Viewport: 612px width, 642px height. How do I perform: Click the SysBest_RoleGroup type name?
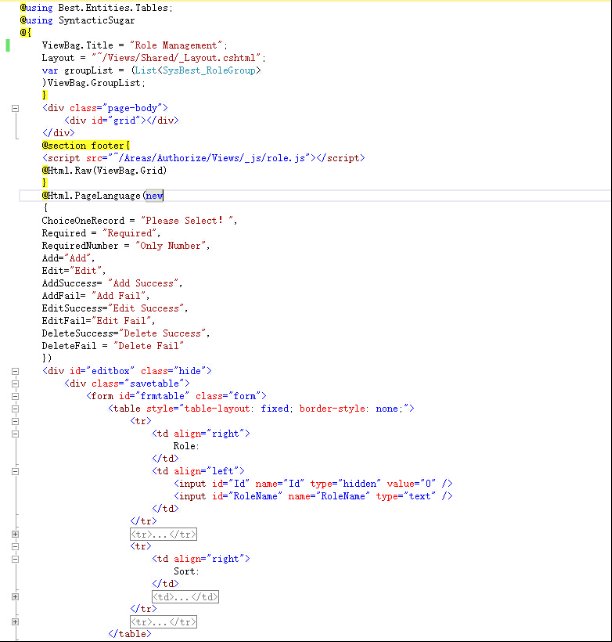click(209, 70)
